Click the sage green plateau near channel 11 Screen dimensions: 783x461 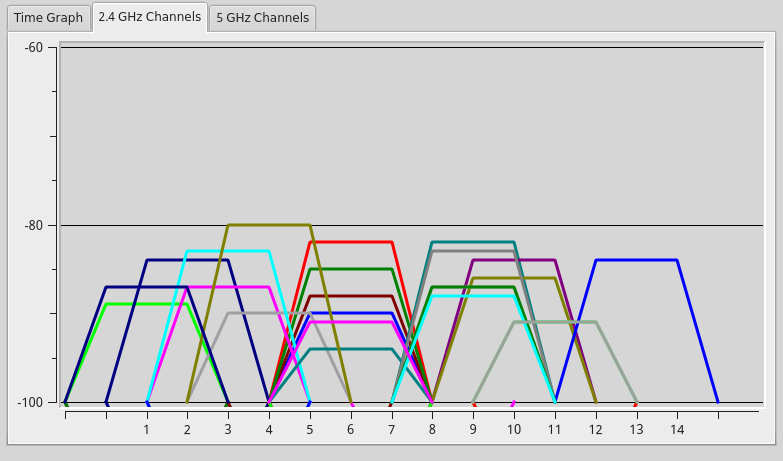[x=555, y=322]
